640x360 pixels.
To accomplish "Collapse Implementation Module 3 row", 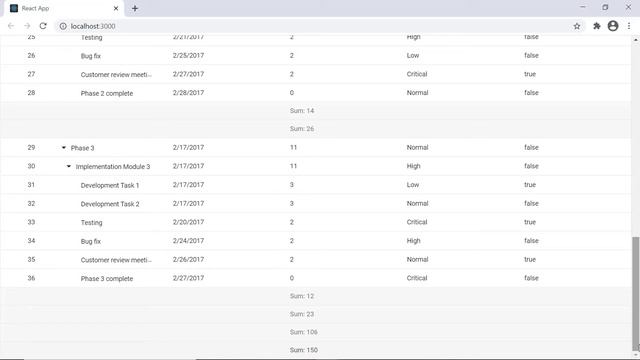I will click(69, 166).
